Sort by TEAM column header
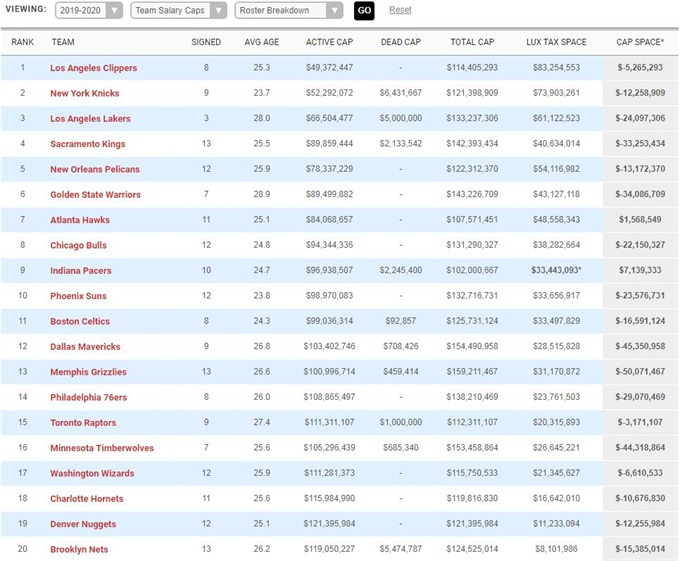The image size is (680, 561). (x=63, y=42)
